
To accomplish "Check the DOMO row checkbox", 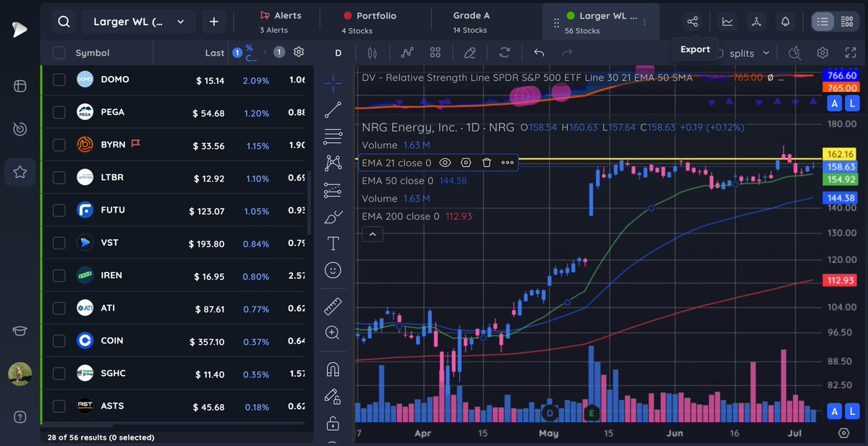I will click(x=59, y=80).
